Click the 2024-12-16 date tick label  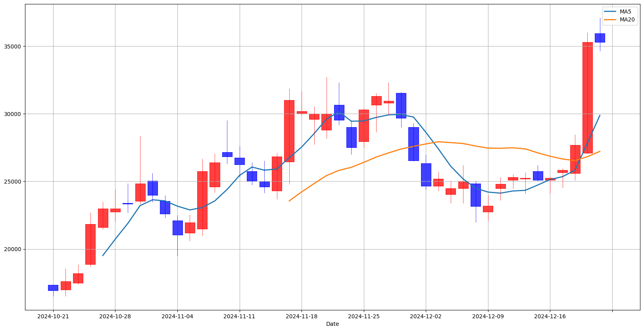(550, 316)
